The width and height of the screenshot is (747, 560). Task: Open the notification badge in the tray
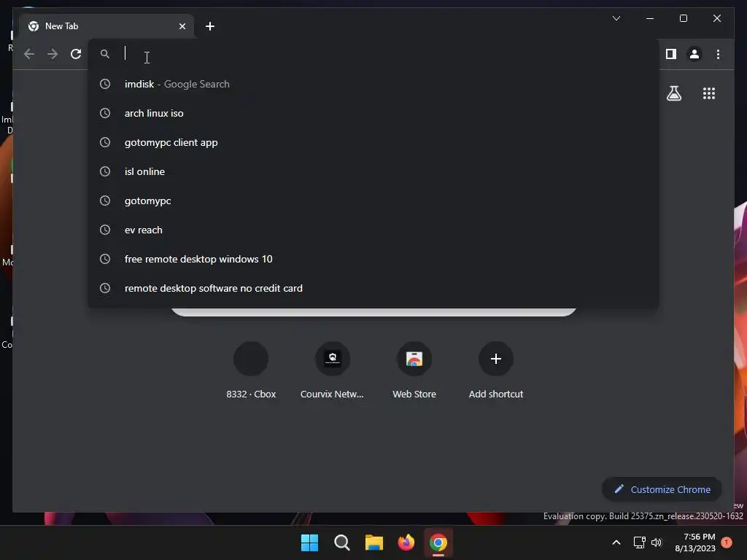pos(727,542)
